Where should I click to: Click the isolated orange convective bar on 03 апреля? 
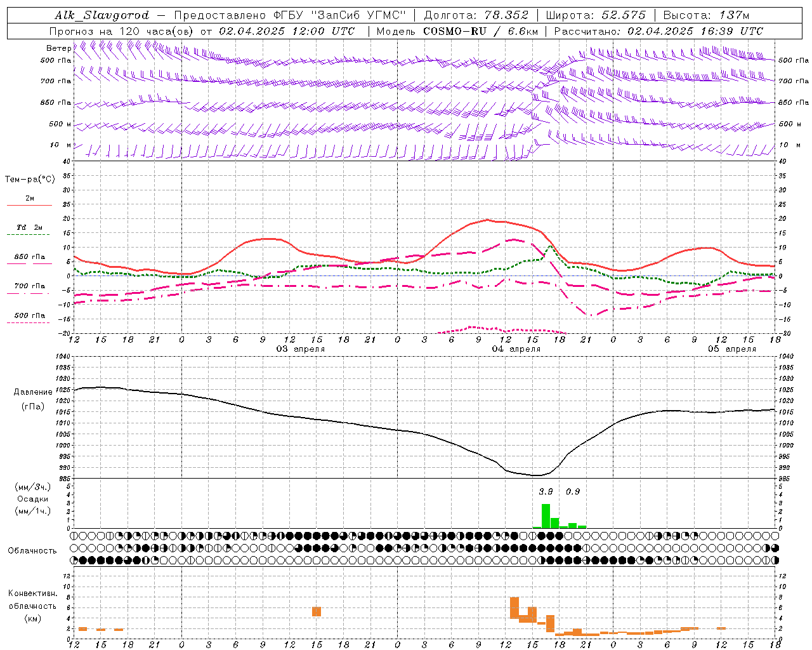pyautogui.click(x=317, y=612)
